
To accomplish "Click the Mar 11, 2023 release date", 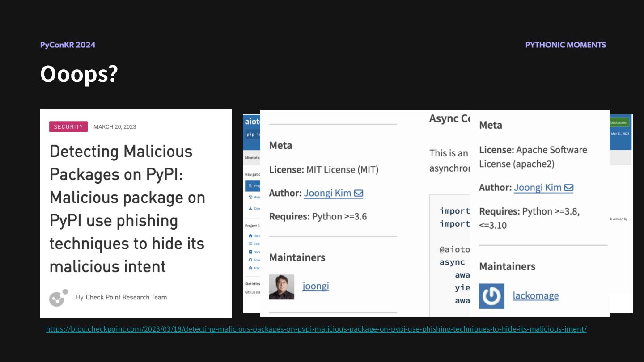I will [x=620, y=134].
